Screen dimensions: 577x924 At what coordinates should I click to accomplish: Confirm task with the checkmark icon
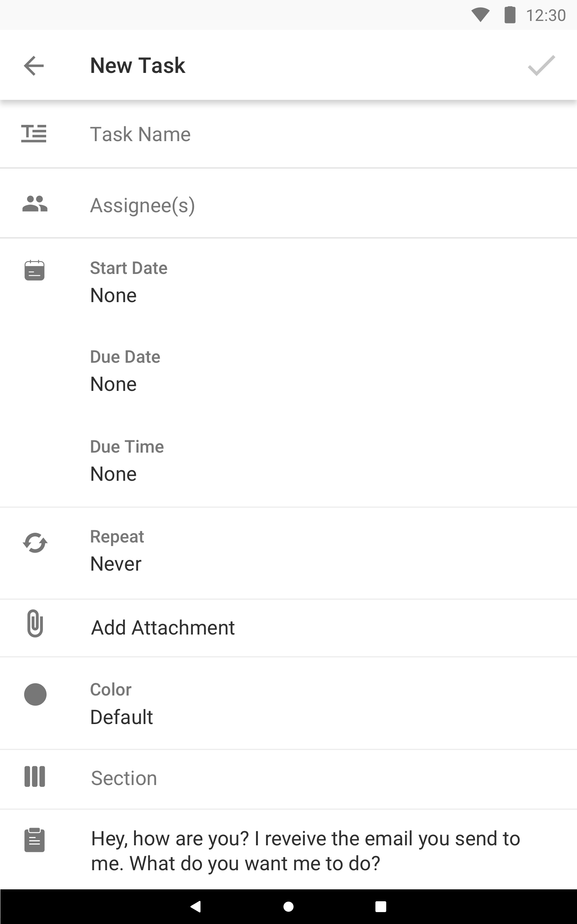(x=541, y=66)
